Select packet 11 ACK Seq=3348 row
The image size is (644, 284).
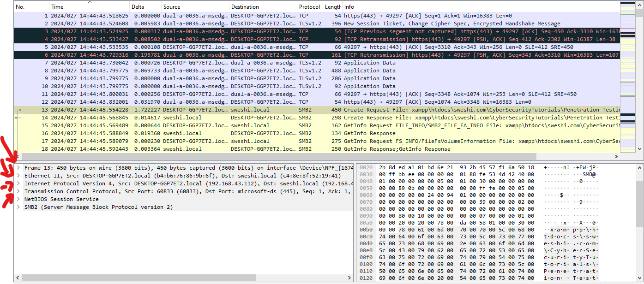tap(317, 94)
